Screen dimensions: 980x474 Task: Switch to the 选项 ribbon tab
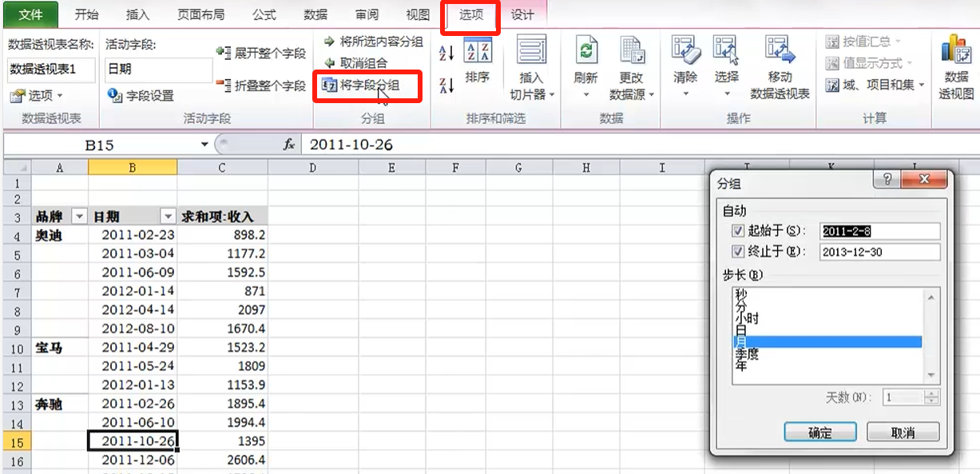471,16
